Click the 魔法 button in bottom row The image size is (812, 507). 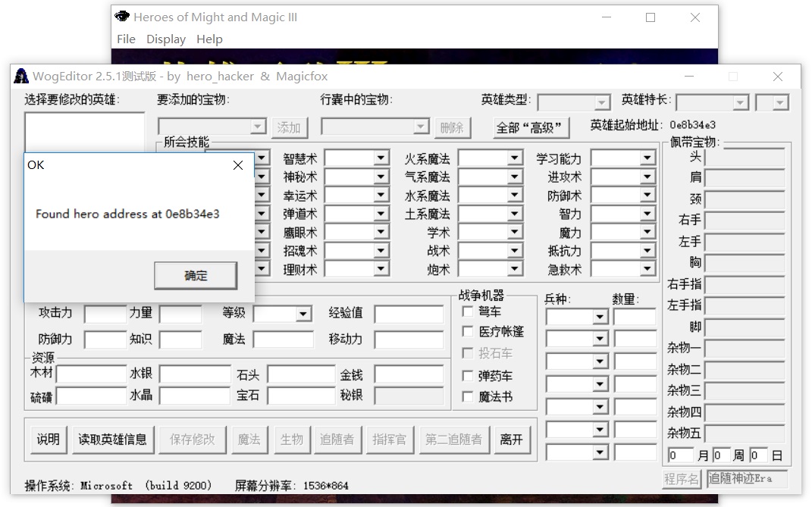click(249, 440)
